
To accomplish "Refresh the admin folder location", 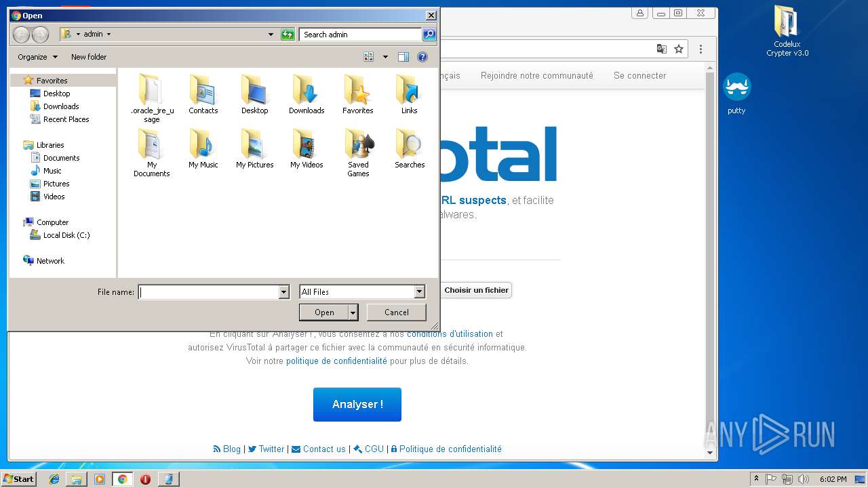I will coord(288,35).
